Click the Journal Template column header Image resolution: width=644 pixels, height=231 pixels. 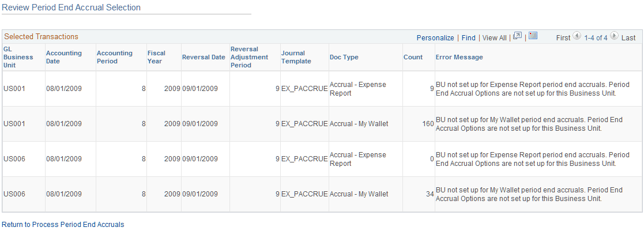coord(296,57)
